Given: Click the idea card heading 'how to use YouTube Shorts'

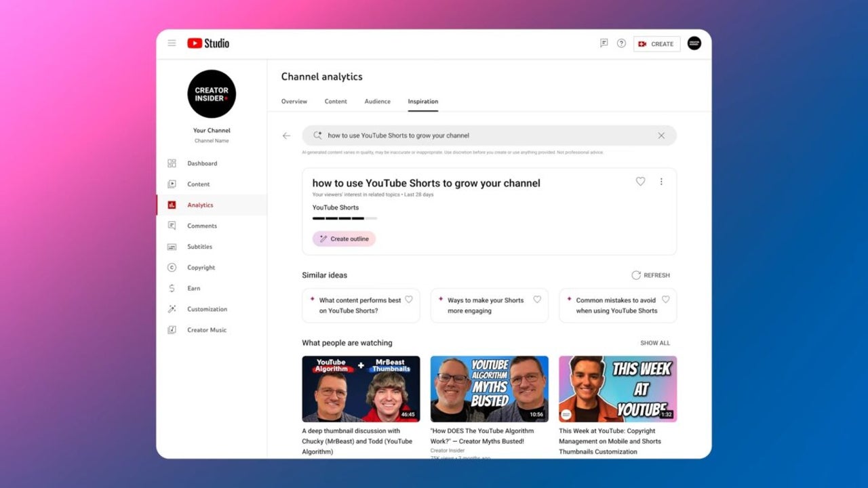Looking at the screenshot, I should 427,183.
